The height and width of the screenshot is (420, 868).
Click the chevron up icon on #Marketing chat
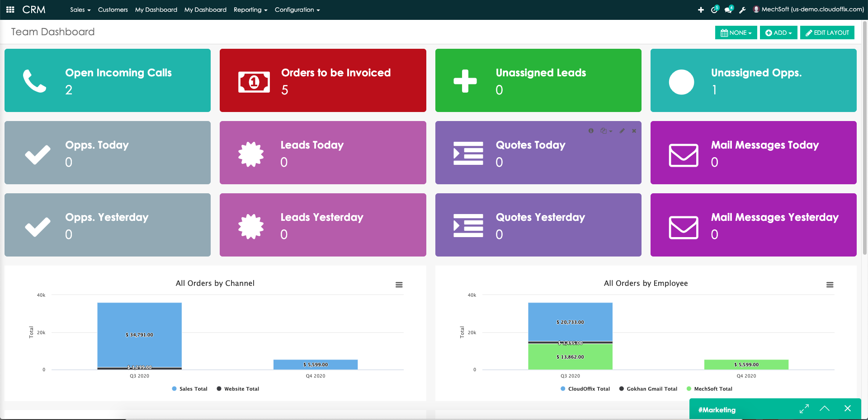824,408
